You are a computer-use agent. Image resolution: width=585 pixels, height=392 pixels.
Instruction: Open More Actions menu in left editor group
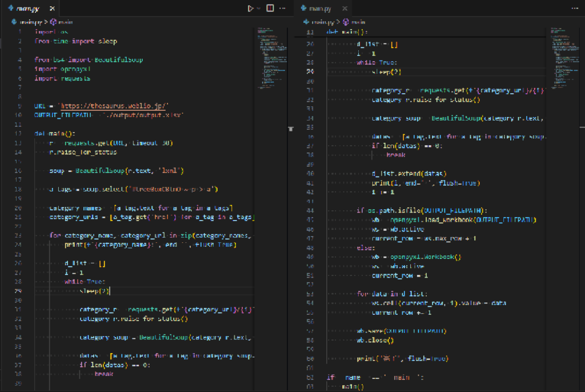282,8
